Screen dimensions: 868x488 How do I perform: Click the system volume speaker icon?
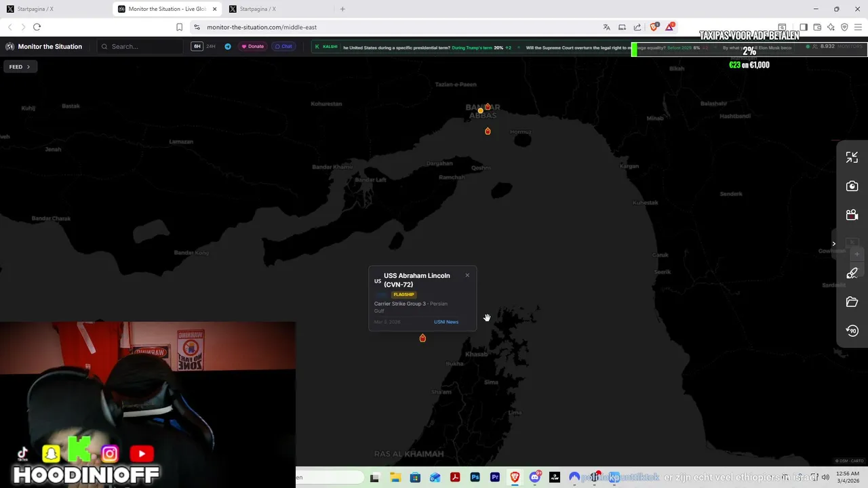click(x=825, y=477)
